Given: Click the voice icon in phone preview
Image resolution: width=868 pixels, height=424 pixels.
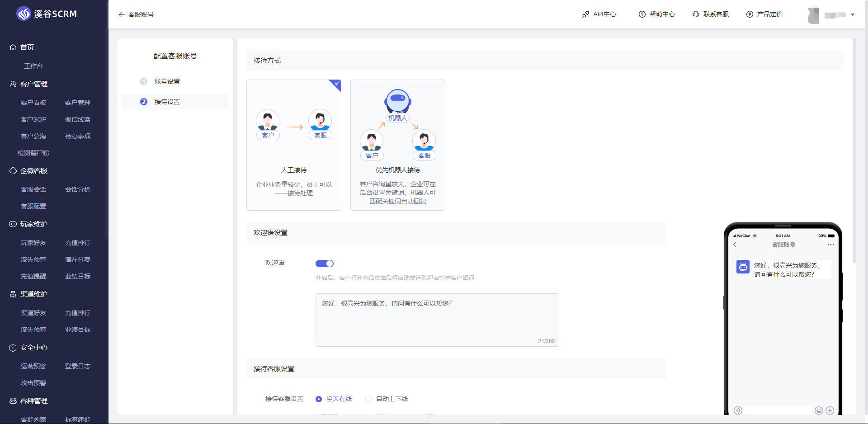Looking at the screenshot, I should [x=738, y=410].
